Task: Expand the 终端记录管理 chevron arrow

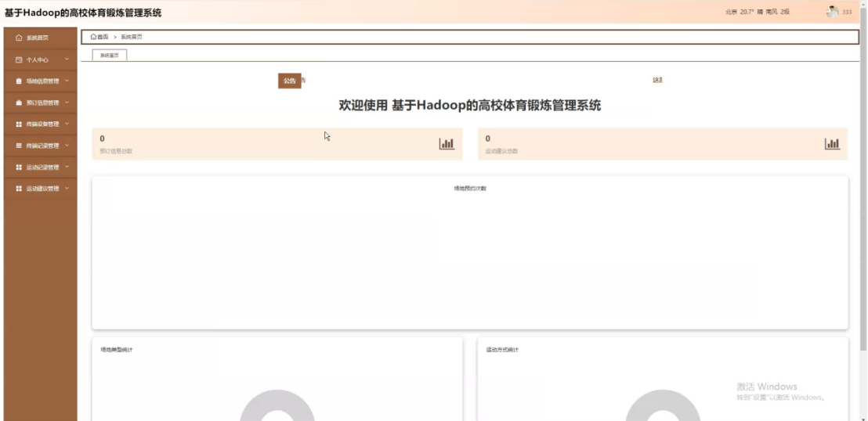Action: (x=67, y=146)
